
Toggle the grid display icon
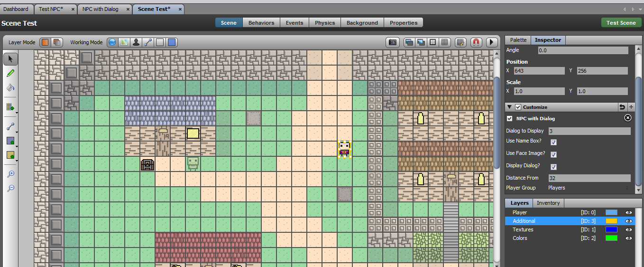(x=444, y=42)
